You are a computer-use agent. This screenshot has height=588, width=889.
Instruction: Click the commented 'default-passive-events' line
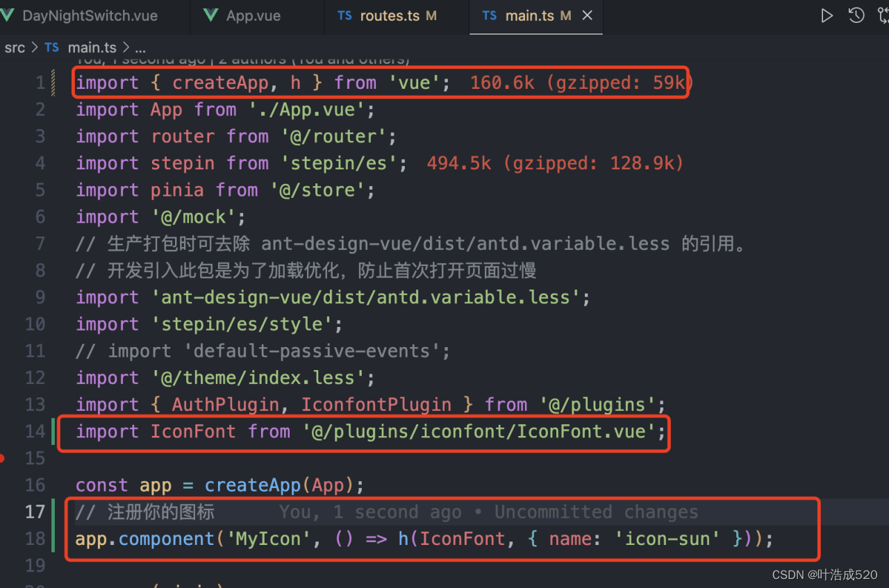pyautogui.click(x=263, y=351)
